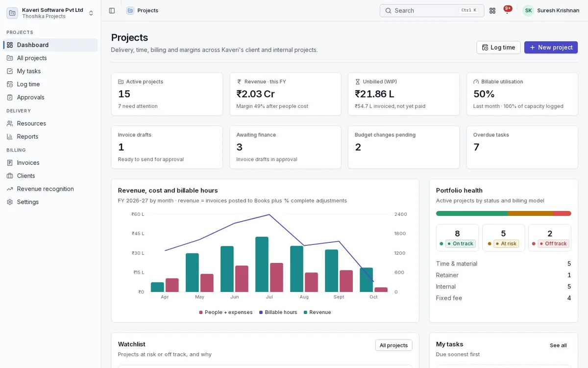Open notifications bell with 9+ badge
This screenshot has height=368, width=588.
[507, 10]
